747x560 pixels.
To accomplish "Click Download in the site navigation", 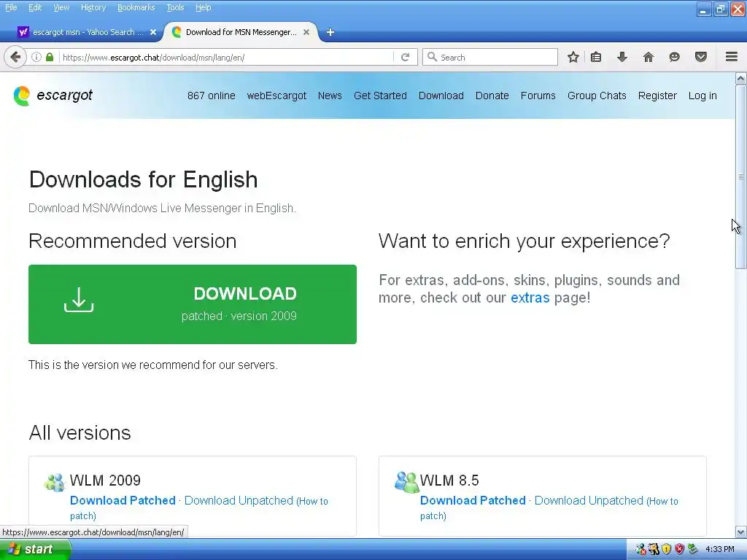I will tap(441, 96).
